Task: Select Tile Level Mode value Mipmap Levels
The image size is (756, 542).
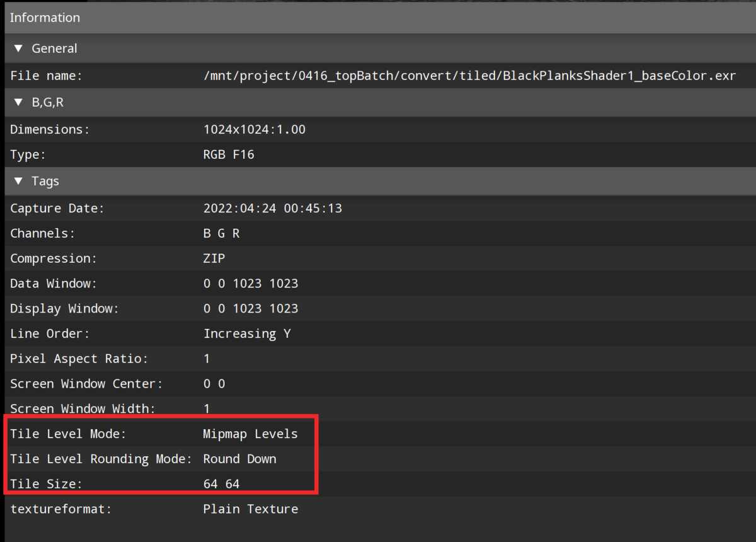Action: point(250,434)
